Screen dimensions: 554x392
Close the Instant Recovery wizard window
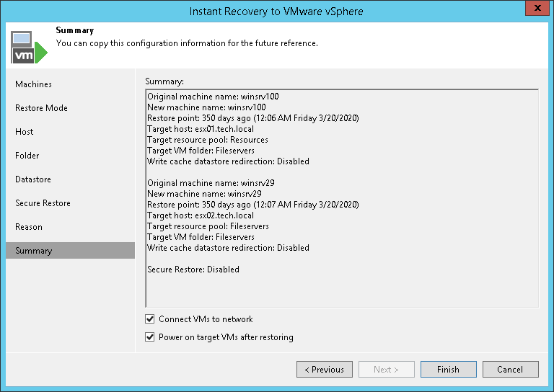[535, 11]
